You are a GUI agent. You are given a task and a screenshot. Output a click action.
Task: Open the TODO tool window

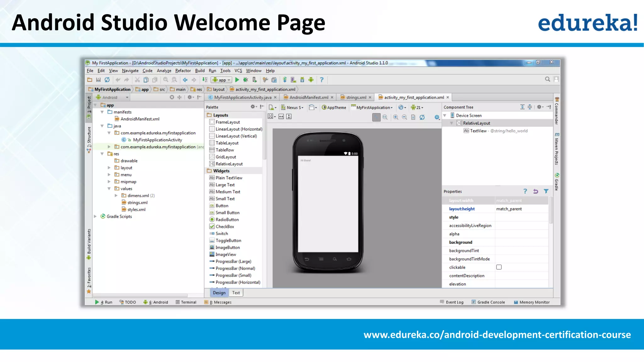pyautogui.click(x=128, y=302)
